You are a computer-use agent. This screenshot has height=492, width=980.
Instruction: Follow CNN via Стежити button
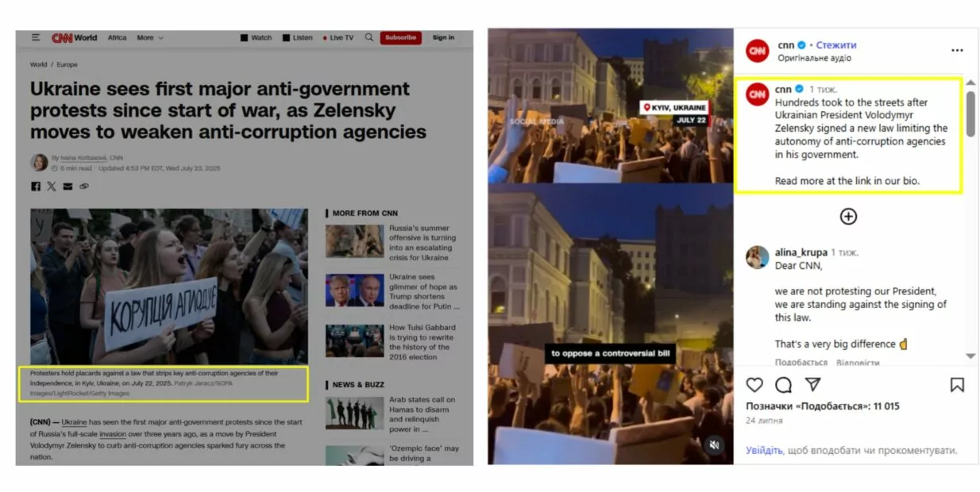pyautogui.click(x=836, y=45)
